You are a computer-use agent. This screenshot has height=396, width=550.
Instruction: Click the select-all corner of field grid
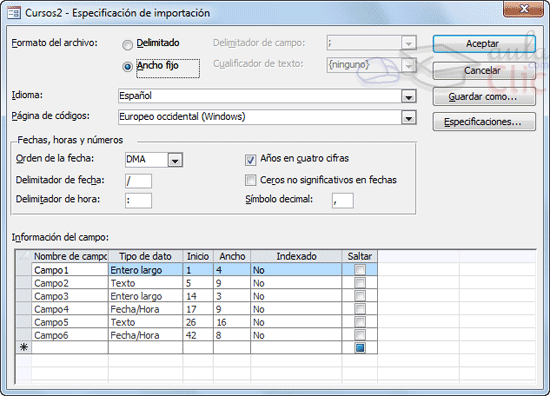pos(24,256)
